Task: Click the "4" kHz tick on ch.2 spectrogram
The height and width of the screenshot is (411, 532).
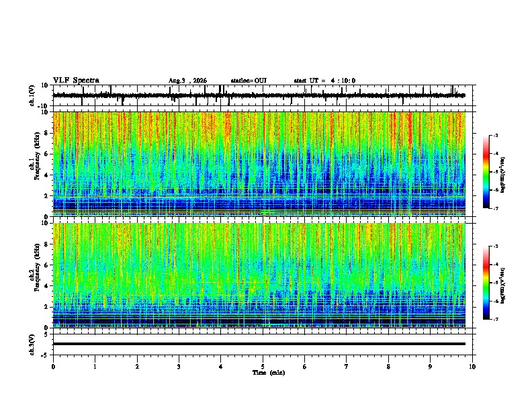Action: point(46,286)
